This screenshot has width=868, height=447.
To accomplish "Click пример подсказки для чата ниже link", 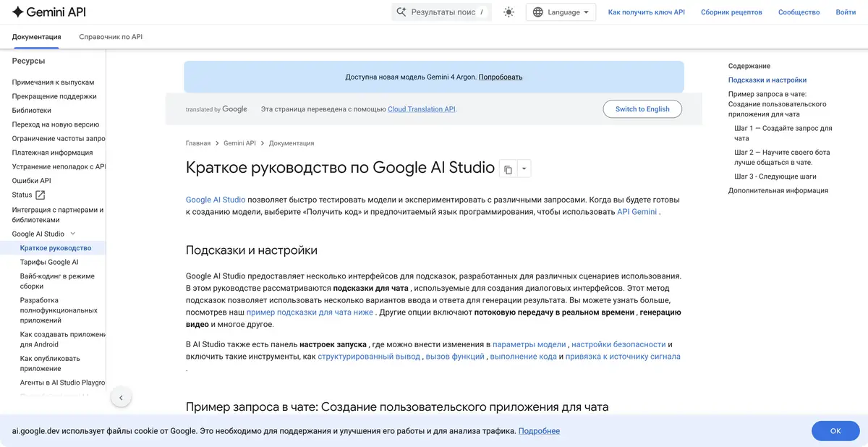I will (310, 312).
